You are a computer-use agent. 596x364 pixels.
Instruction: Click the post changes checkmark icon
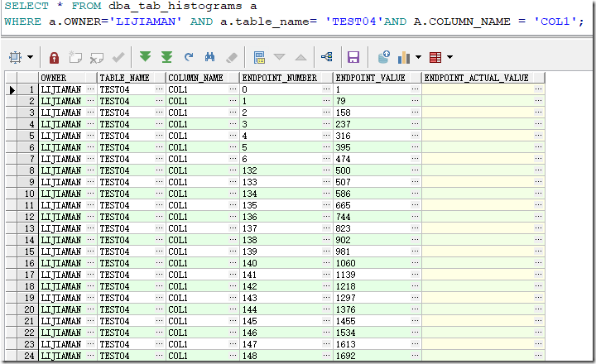pos(118,57)
